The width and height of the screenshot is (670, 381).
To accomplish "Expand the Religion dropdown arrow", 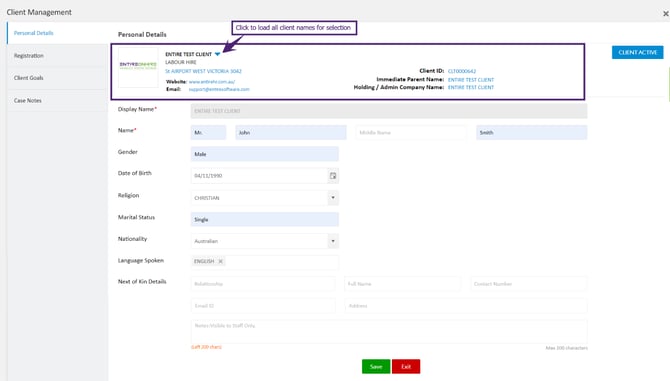I will (333, 198).
